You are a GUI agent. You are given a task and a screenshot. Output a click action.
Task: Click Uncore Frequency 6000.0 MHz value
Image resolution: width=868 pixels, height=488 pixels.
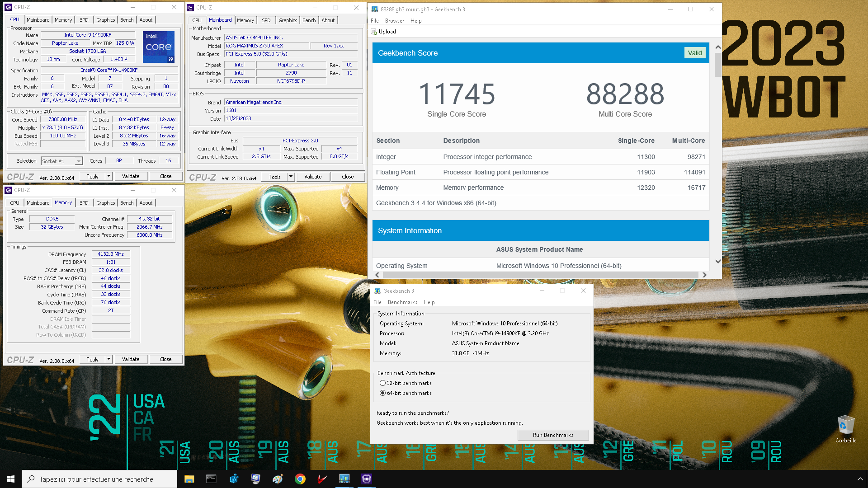[150, 235]
